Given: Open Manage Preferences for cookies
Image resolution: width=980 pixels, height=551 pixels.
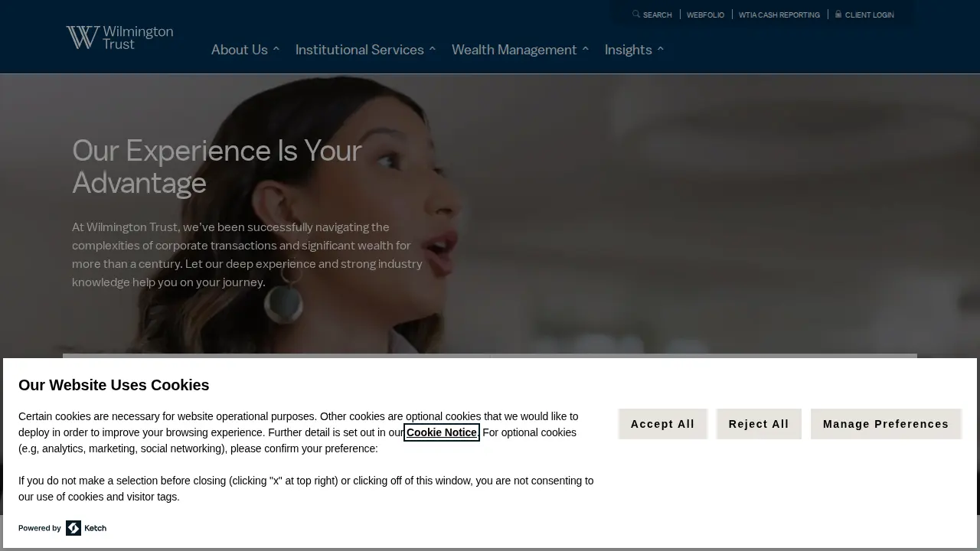Looking at the screenshot, I should point(886,424).
